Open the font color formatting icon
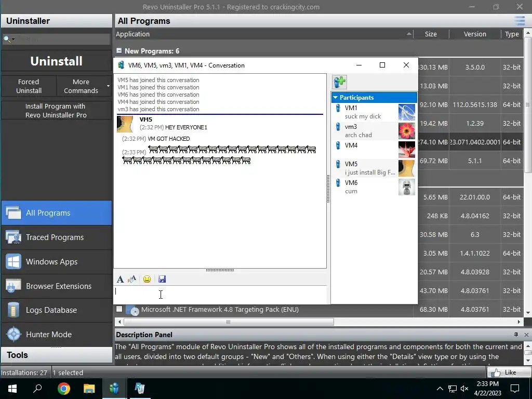The width and height of the screenshot is (532, 399). point(132,279)
